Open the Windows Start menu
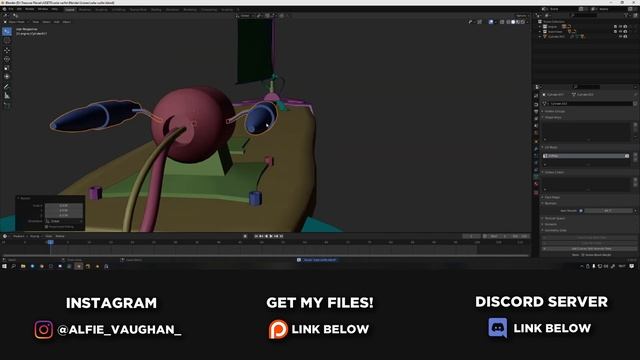Viewport: 640px width, 360px height. [x=4, y=266]
